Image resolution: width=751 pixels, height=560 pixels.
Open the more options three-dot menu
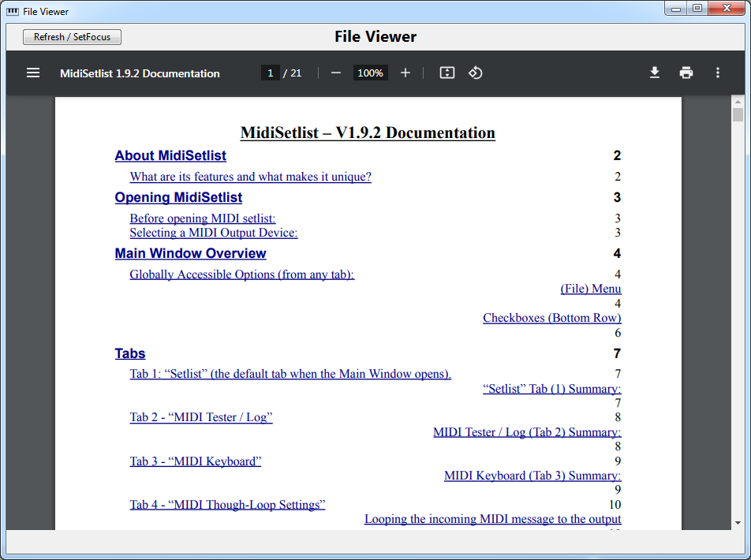pos(717,73)
